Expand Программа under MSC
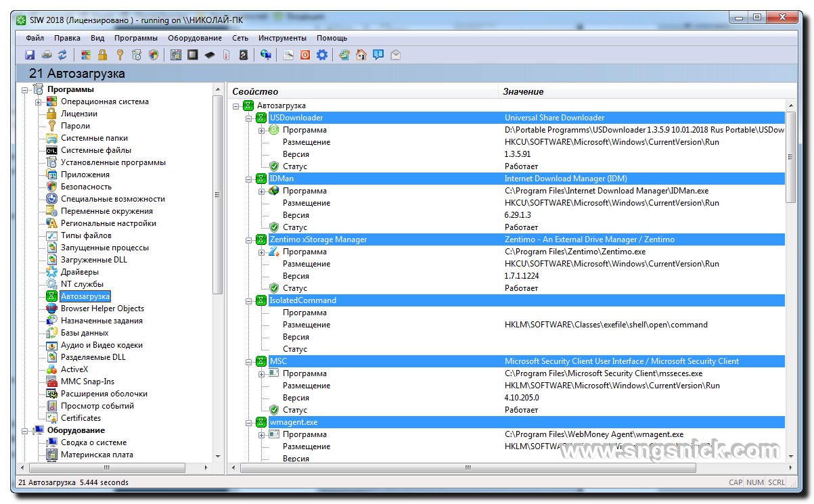This screenshot has height=504, width=814. [262, 373]
